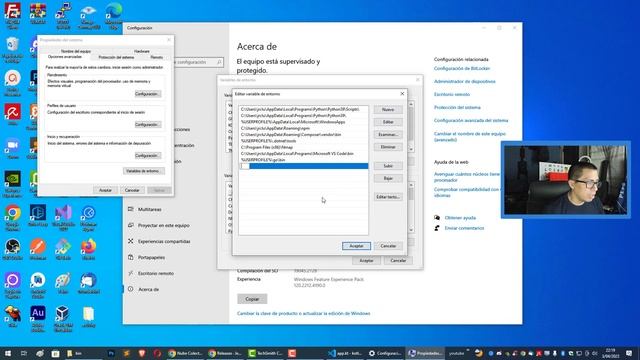Select AppData\Roaming\npm path entry
This screenshot has width=640, height=360.
tap(303, 128)
